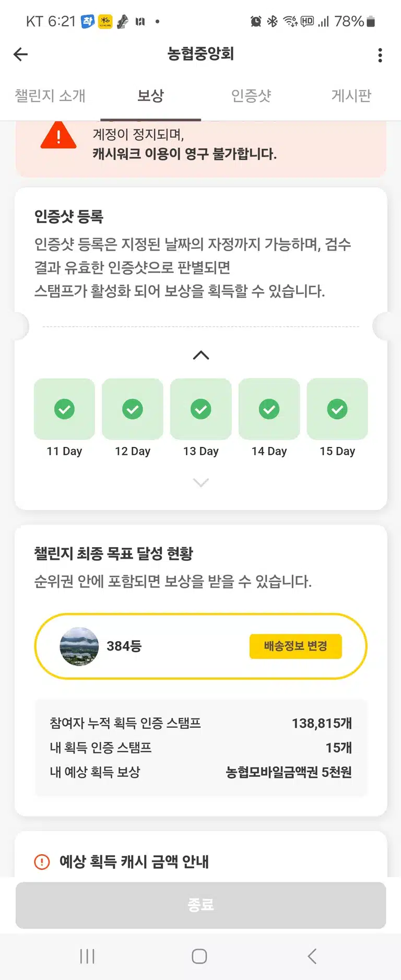Select the 15 Day checked stamp
401x980 pixels.
click(x=337, y=409)
